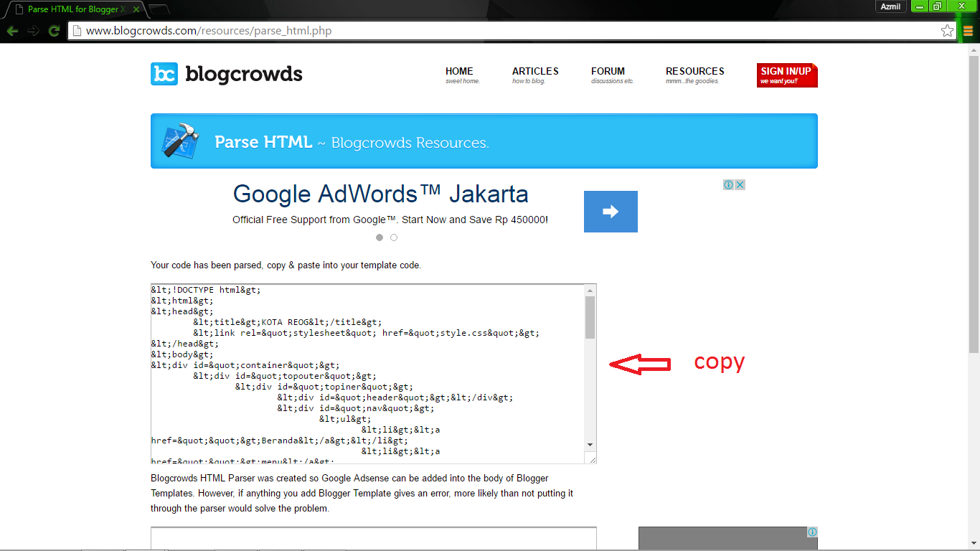Screen dimensions: 980x551
Task: Click the 'KOTA REOG' title line in code
Action: point(287,322)
